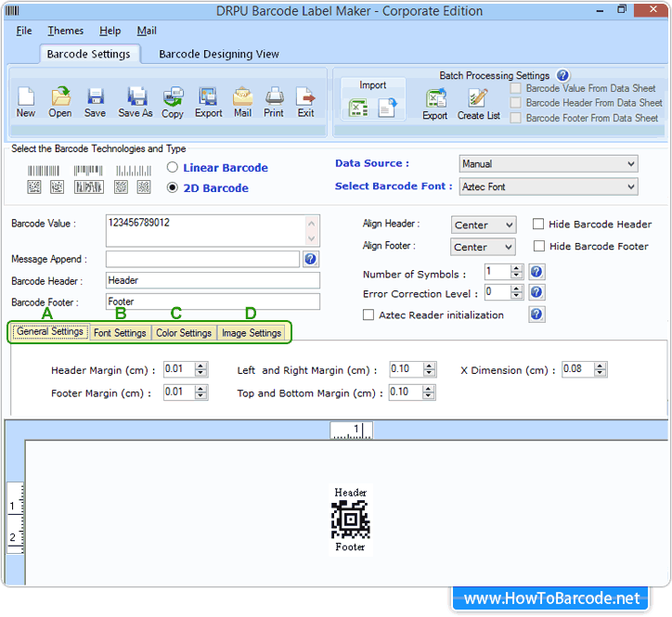Open the Color Settings tab
The height and width of the screenshot is (617, 672).
point(184,332)
